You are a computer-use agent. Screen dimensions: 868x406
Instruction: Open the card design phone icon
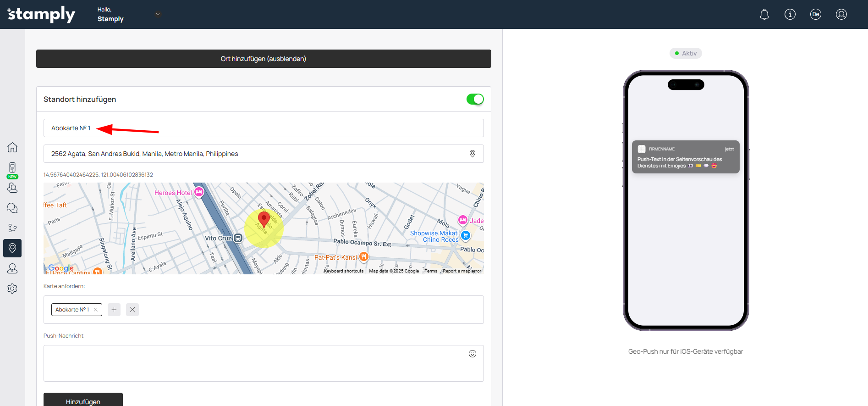coord(12,167)
